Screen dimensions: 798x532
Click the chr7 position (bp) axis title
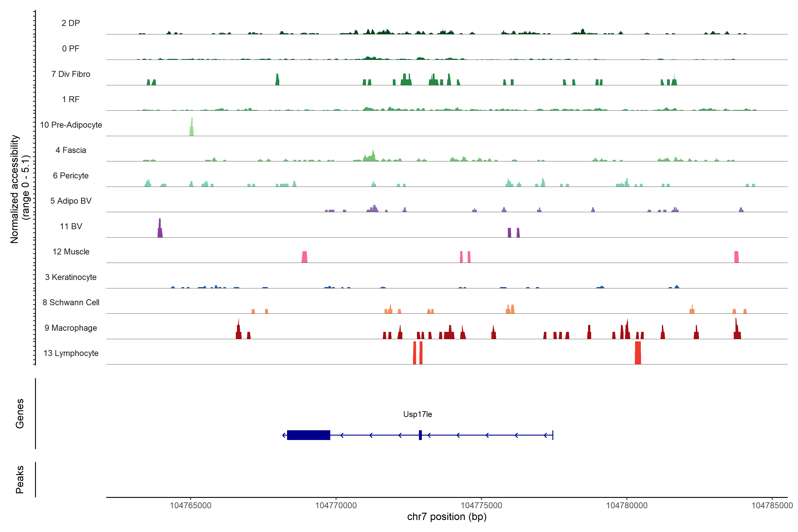pyautogui.click(x=446, y=517)
